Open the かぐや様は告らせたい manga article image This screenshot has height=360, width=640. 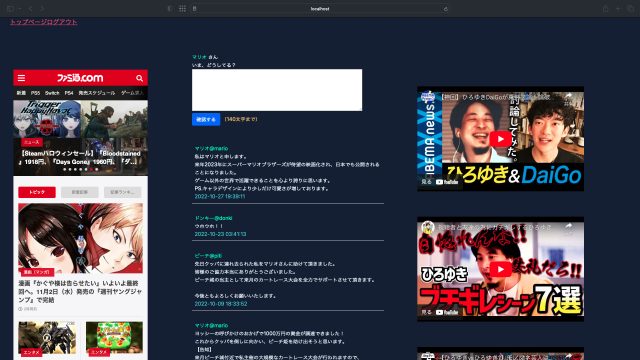click(80, 238)
